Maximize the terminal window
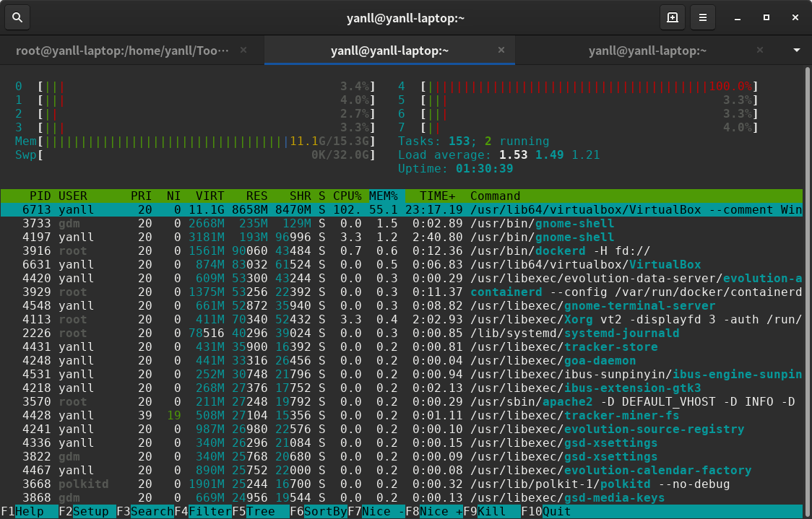812x519 pixels. point(766,18)
